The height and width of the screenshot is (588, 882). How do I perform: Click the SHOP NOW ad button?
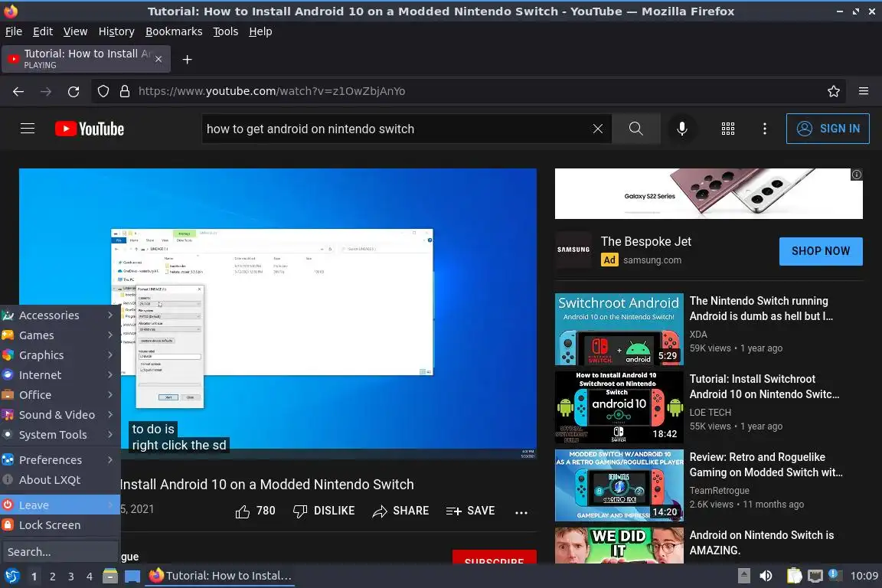pyautogui.click(x=821, y=251)
